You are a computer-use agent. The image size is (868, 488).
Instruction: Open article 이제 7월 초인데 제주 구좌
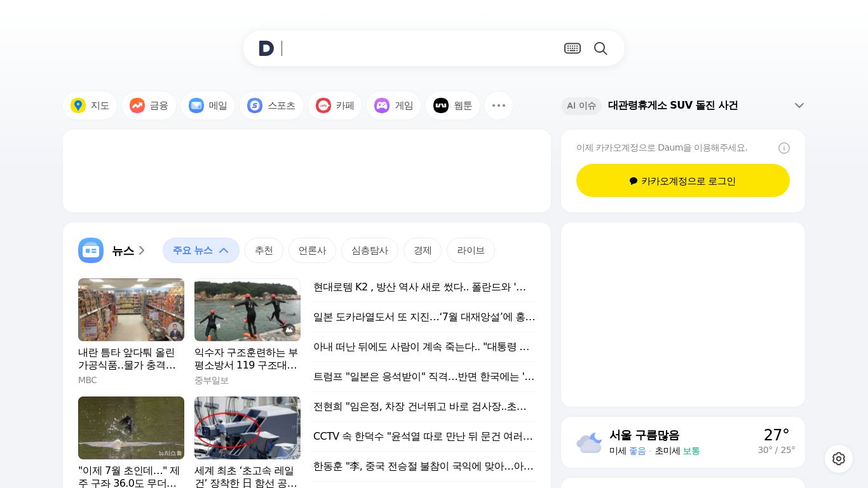coord(129,477)
